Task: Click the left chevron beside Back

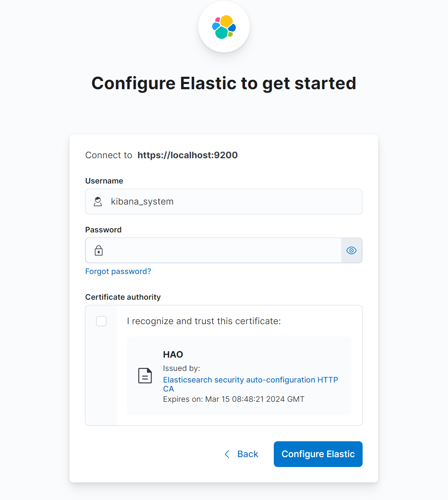Action: 227,454
